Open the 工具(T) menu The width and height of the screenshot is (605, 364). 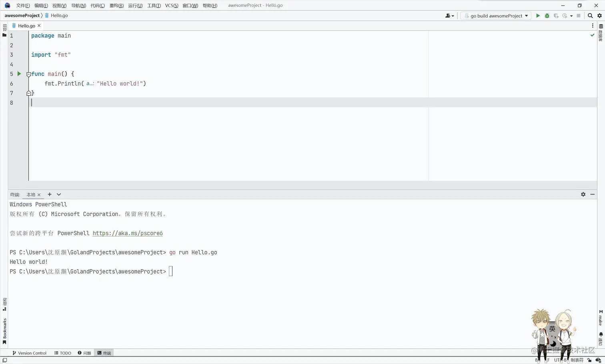(154, 6)
